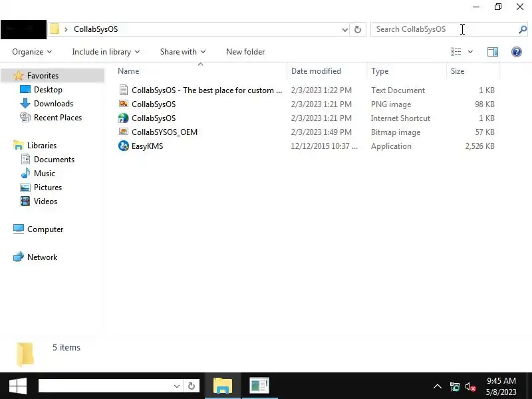Open the Share with menu

pos(182,52)
